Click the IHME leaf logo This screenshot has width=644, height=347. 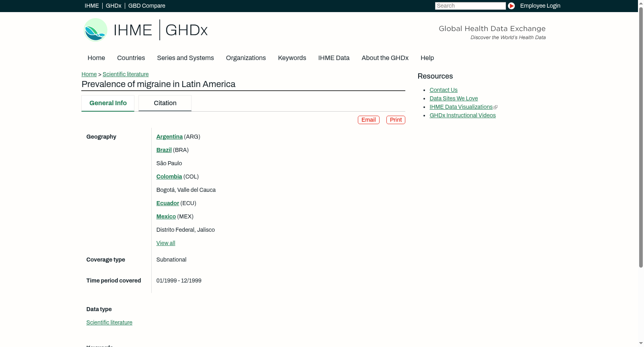95,30
